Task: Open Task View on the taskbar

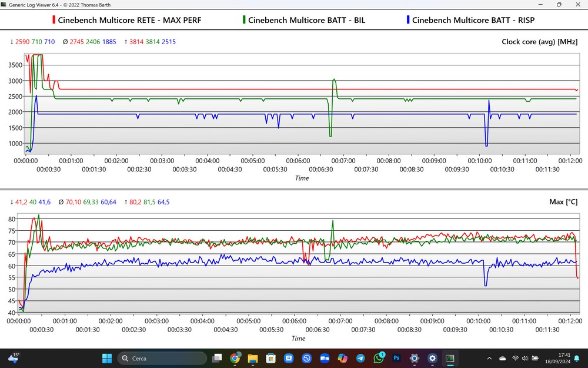Action: 218,358
